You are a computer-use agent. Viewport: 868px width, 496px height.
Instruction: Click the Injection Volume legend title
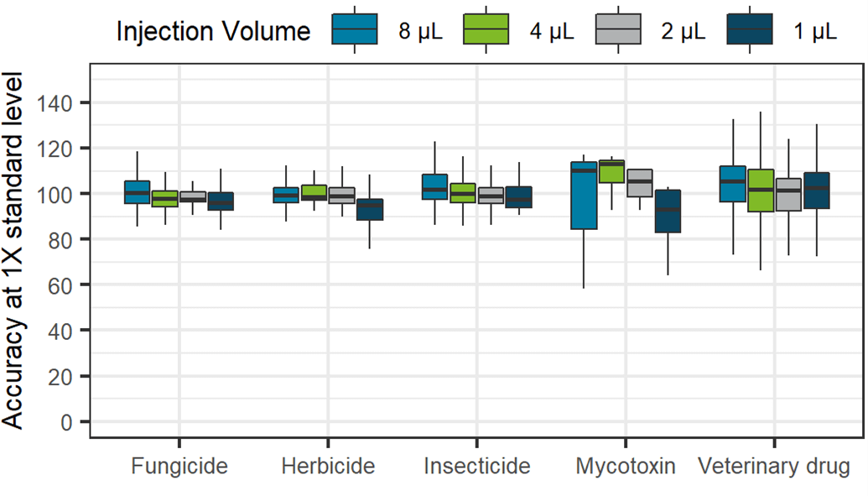click(213, 31)
